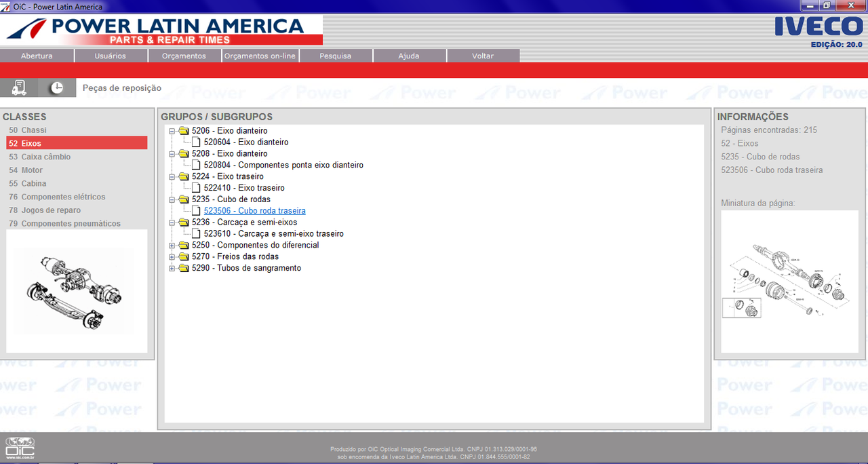Expand the 5290 Tubos de sangramento group
The image size is (868, 464).
pyautogui.click(x=172, y=269)
